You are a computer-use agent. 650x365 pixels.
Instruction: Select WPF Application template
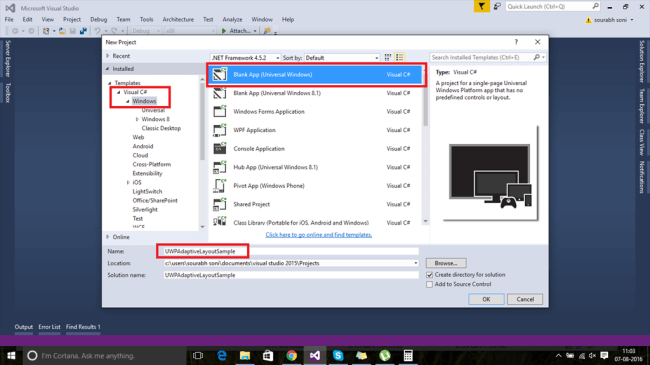(x=316, y=130)
